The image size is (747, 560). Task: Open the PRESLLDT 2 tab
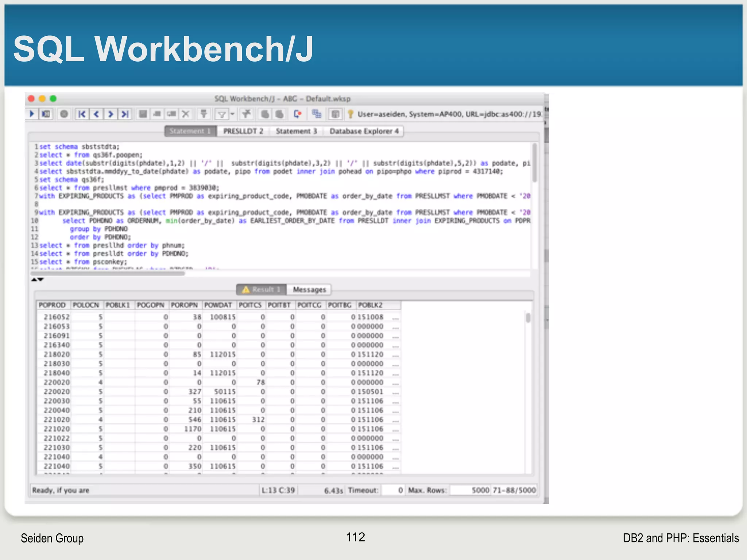pos(243,131)
